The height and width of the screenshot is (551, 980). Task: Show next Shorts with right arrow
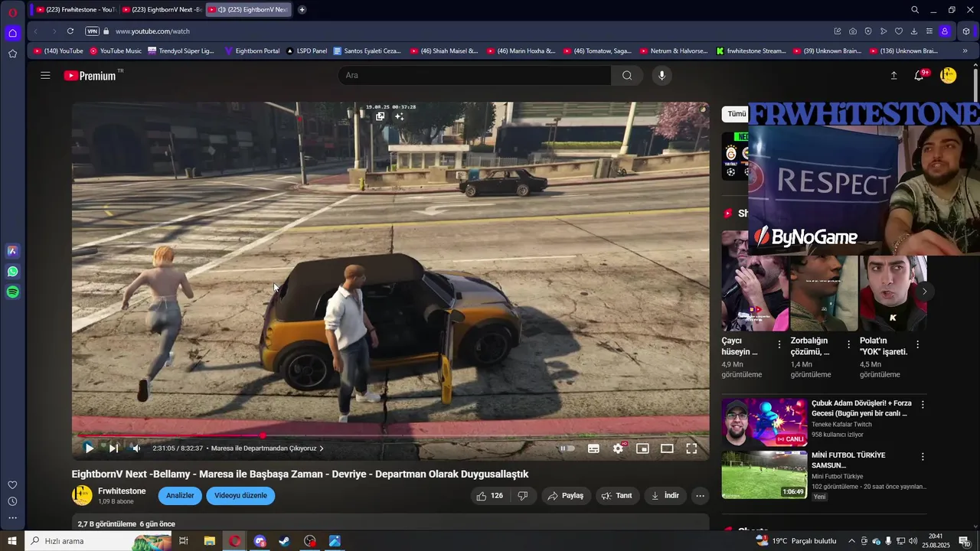(924, 292)
